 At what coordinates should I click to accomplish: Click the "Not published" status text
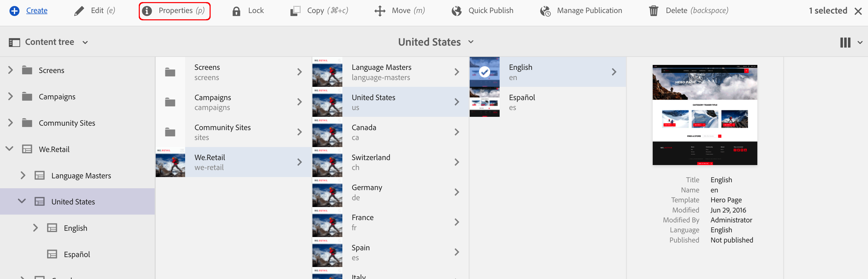[x=732, y=240]
